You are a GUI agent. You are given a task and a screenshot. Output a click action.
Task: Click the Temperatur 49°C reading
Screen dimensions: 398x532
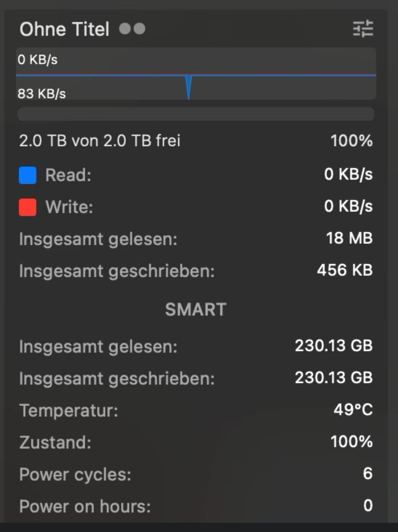(x=353, y=410)
